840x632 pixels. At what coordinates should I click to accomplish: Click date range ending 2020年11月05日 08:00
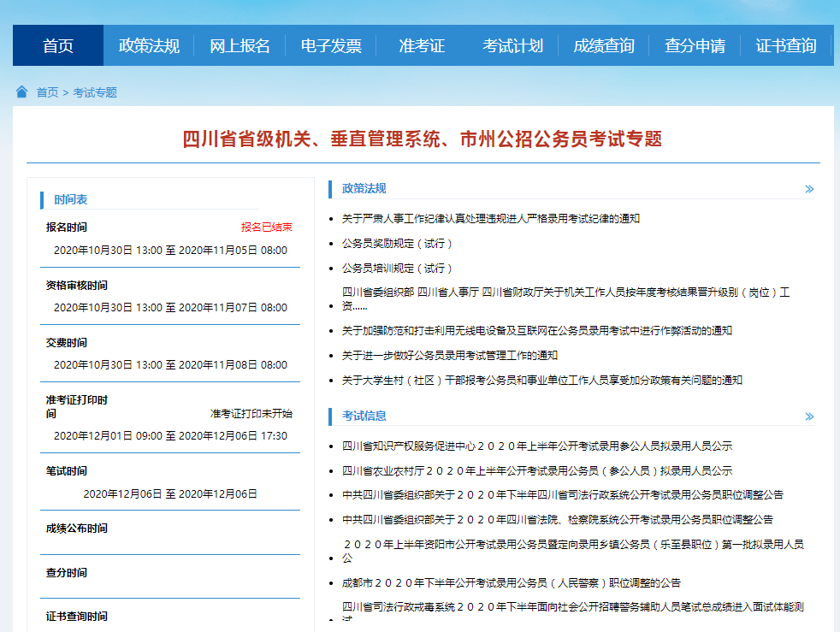tap(170, 250)
